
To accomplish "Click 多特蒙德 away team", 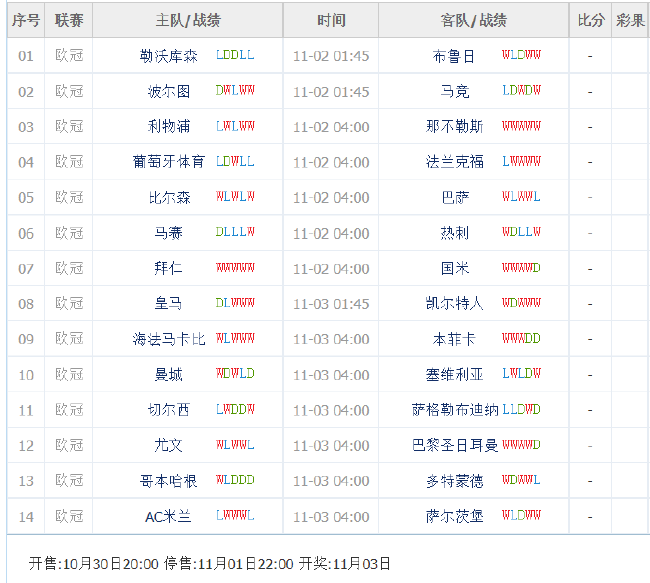I will pos(454,481).
